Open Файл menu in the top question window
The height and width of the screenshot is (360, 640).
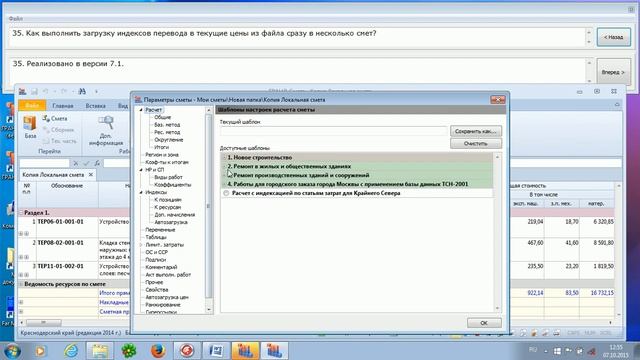[x=16, y=19]
